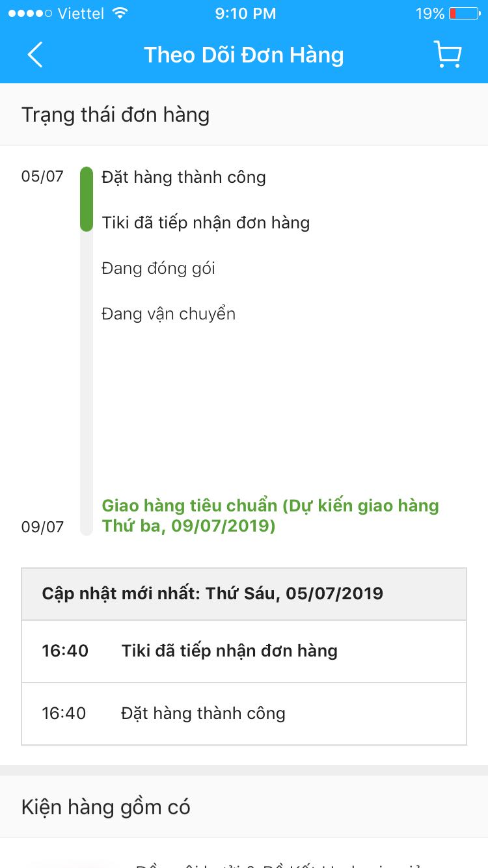488x868 pixels.
Task: Tap the 'Theo Dõi Đơn Hàng' title
Action: 243,55
